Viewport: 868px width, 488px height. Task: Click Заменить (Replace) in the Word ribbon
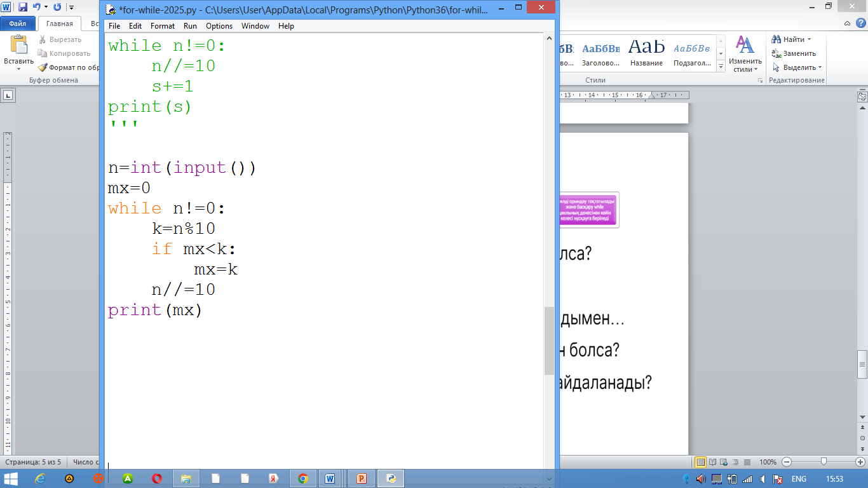tap(794, 53)
